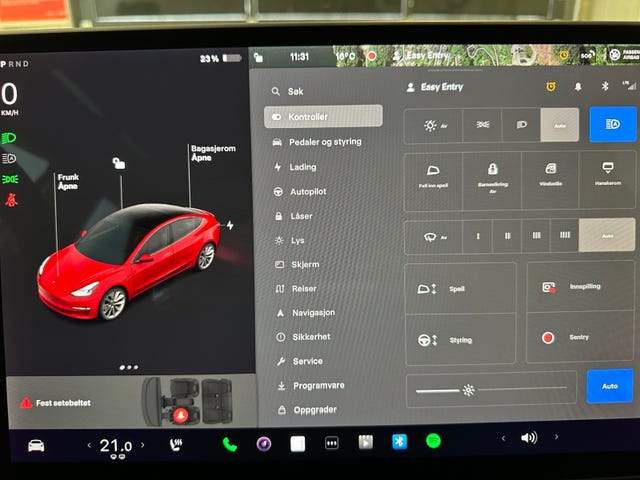Open notifications bell icon
Viewport: 640px width, 480px height.
[x=578, y=87]
